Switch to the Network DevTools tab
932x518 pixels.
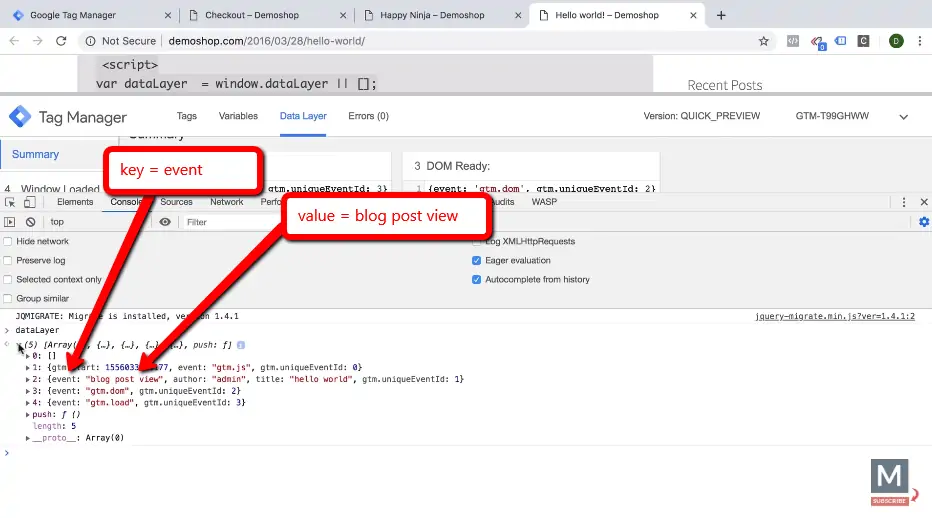click(226, 202)
